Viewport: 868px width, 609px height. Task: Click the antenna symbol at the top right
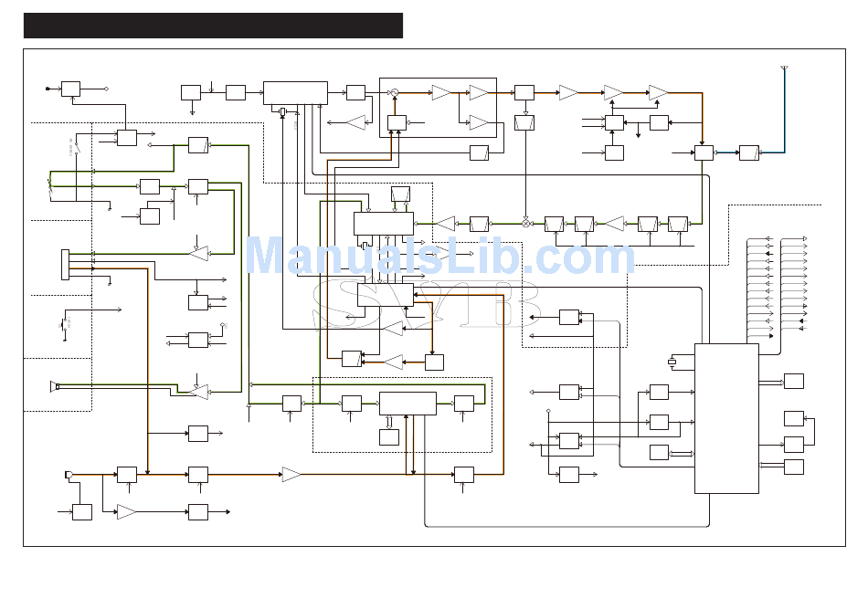click(785, 68)
